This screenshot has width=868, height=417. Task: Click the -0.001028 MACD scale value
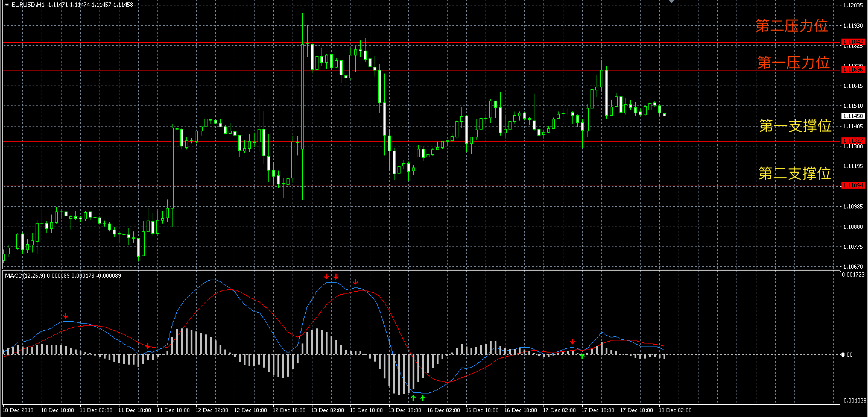pos(854,400)
